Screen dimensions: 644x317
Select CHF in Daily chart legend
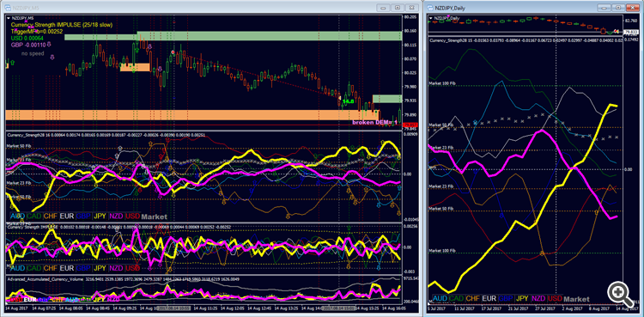473,298
